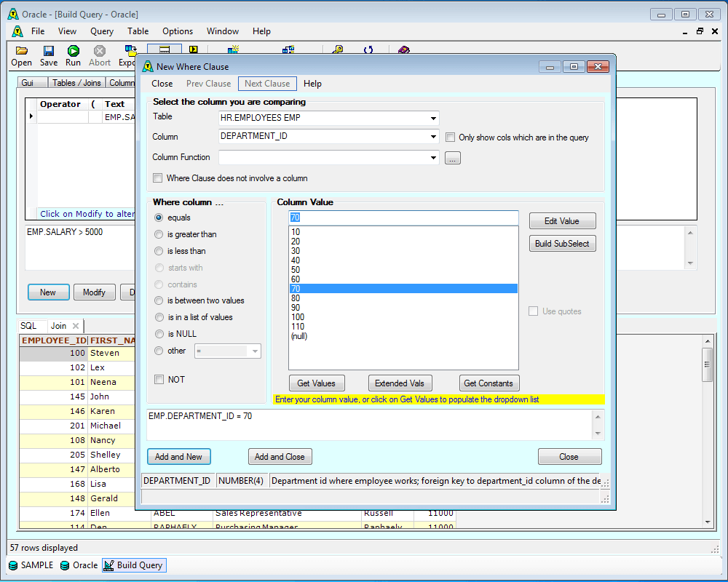Image resolution: width=728 pixels, height=582 pixels.
Task: Open Help in the Where Clause dialog
Action: [x=312, y=84]
